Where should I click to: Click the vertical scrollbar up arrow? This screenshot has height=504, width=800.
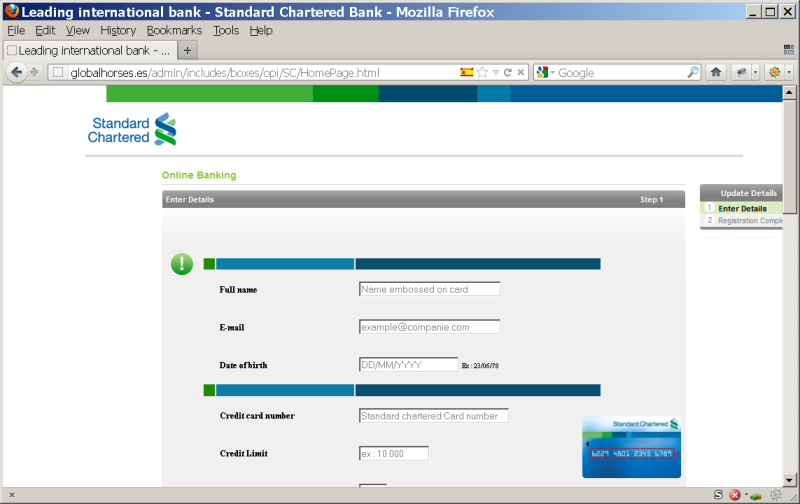(789, 92)
